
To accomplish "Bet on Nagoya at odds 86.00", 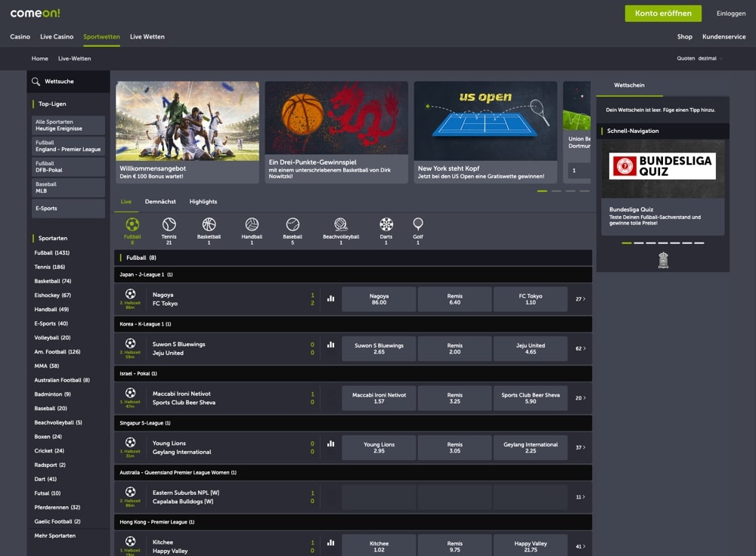I will pos(379,299).
